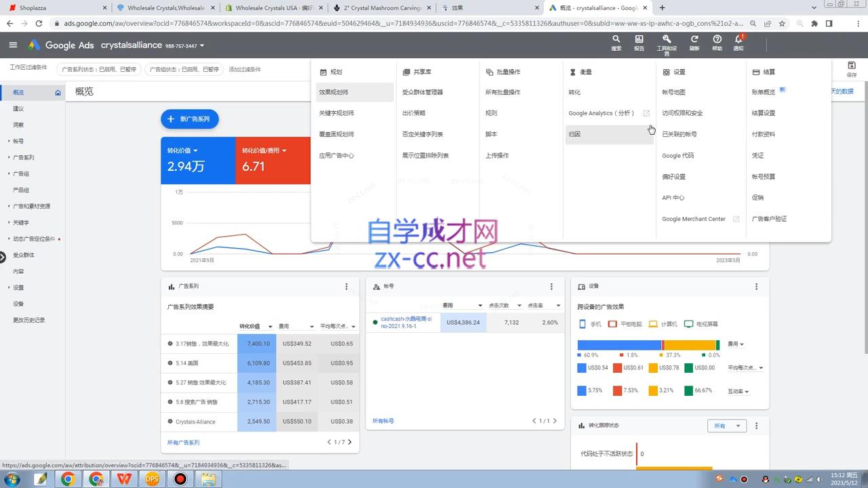Click the blue US$0.54 device swatch
The width and height of the screenshot is (868, 488).
pyautogui.click(x=582, y=368)
